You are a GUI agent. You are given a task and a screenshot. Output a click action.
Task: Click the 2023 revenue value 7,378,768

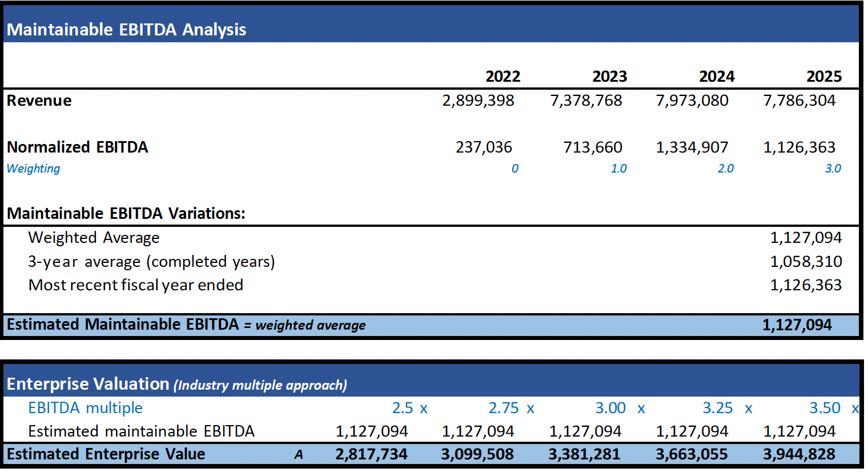tap(586, 101)
